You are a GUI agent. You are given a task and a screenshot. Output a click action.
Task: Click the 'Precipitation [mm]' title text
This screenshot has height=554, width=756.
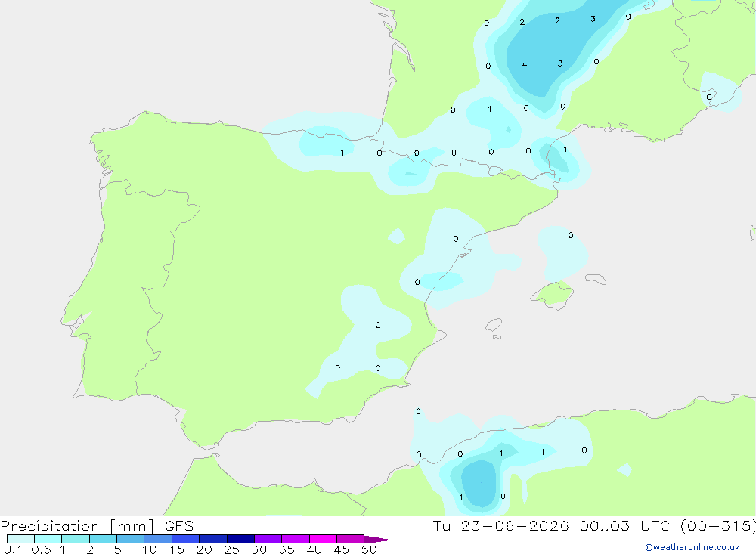pos(78,526)
